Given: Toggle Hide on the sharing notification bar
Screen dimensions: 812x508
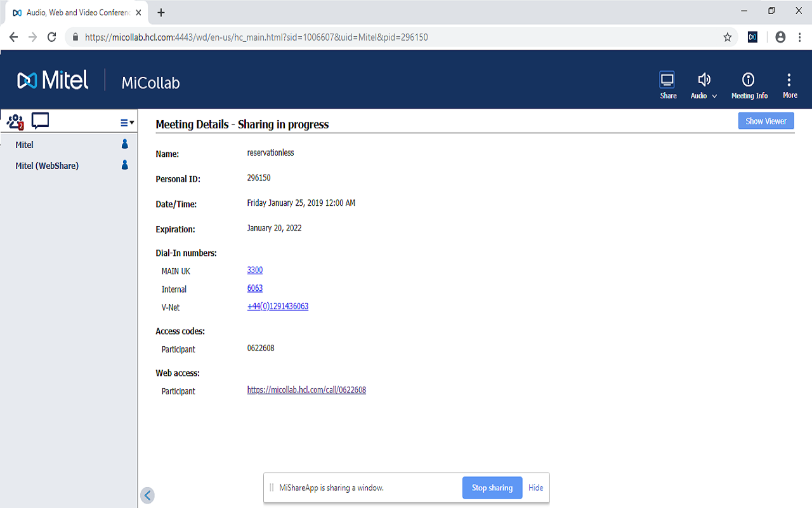Looking at the screenshot, I should (x=535, y=488).
